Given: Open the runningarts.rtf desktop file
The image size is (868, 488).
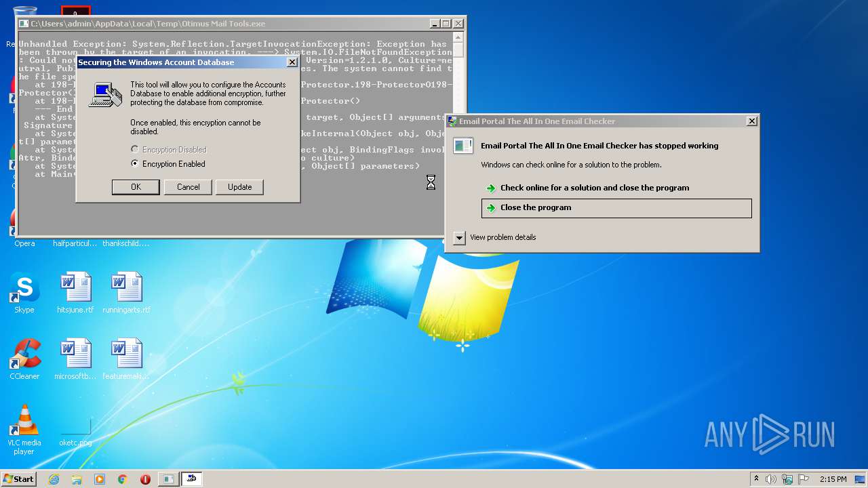Looking at the screenshot, I should pos(127,293).
